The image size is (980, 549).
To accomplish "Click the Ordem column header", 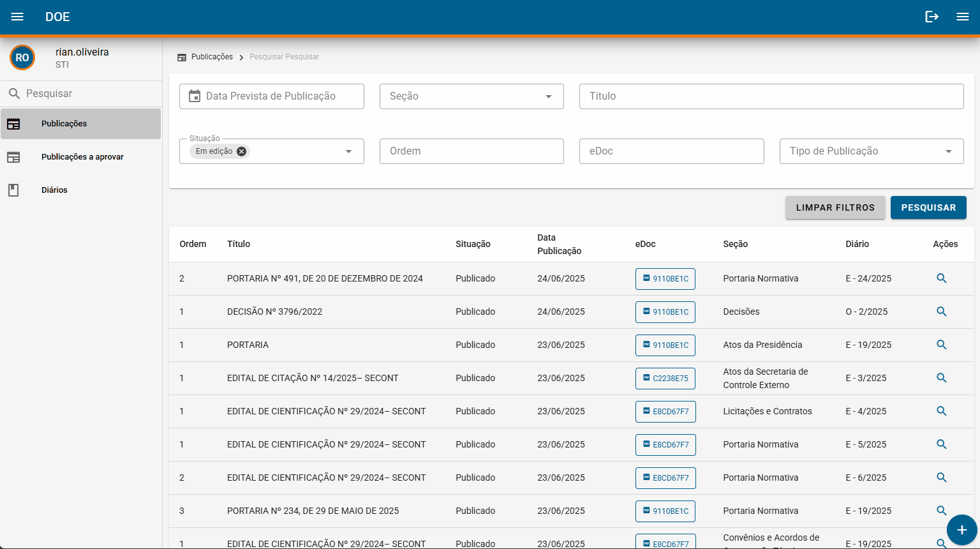I will [x=193, y=244].
